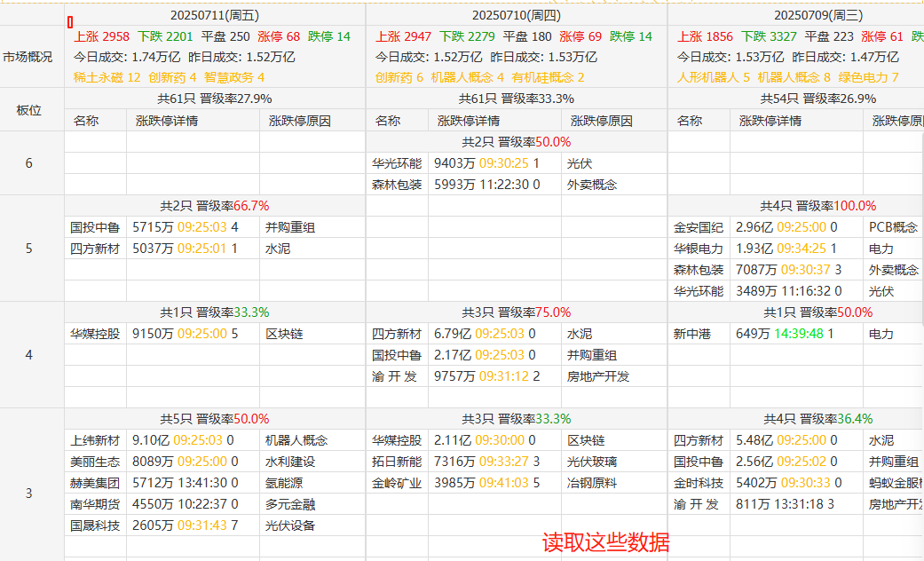Open the 人形机器人 5 concept link
Viewport: 924px width, 561px height.
pos(714,77)
